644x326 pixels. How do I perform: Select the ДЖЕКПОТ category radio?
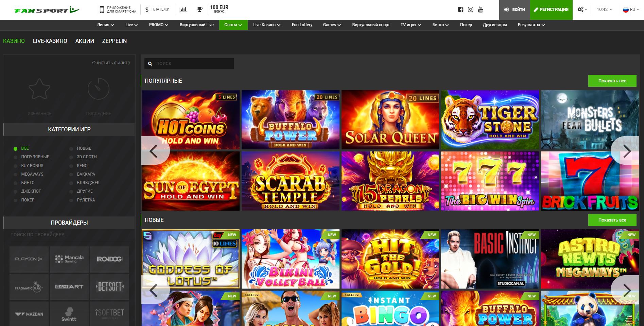(x=15, y=192)
